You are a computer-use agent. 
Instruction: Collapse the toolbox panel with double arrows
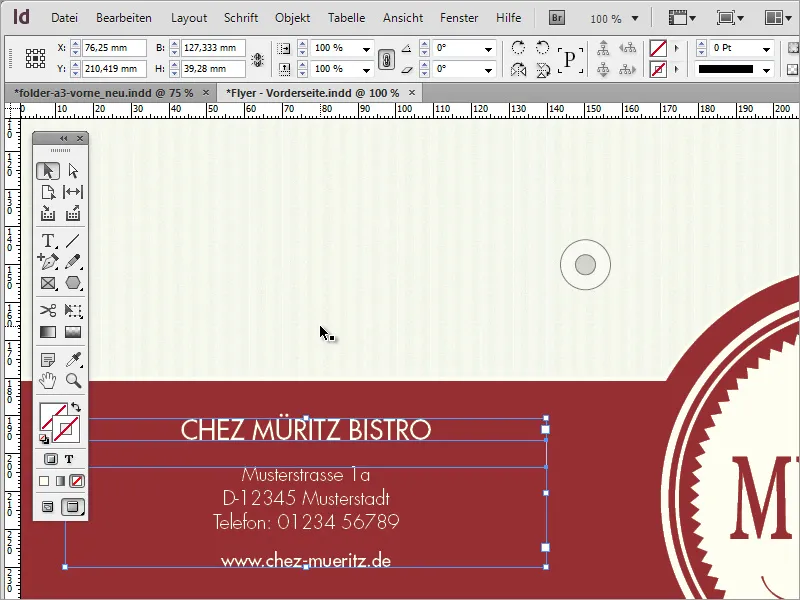pos(64,138)
